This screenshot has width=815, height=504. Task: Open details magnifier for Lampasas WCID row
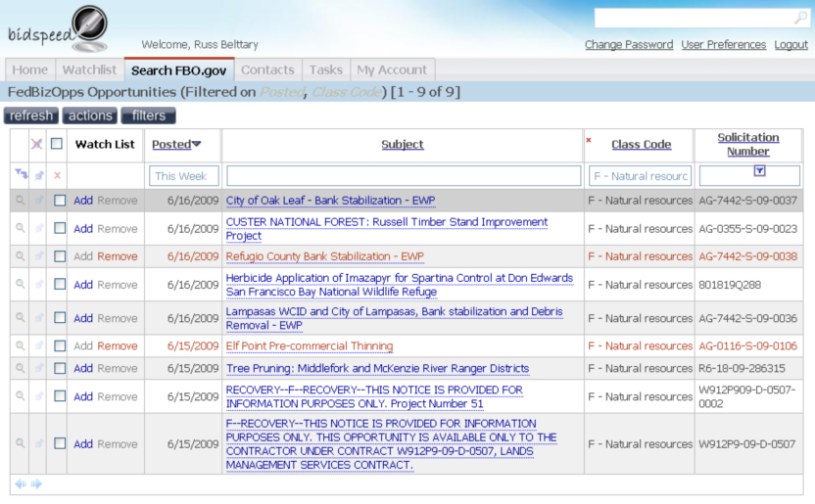[20, 317]
